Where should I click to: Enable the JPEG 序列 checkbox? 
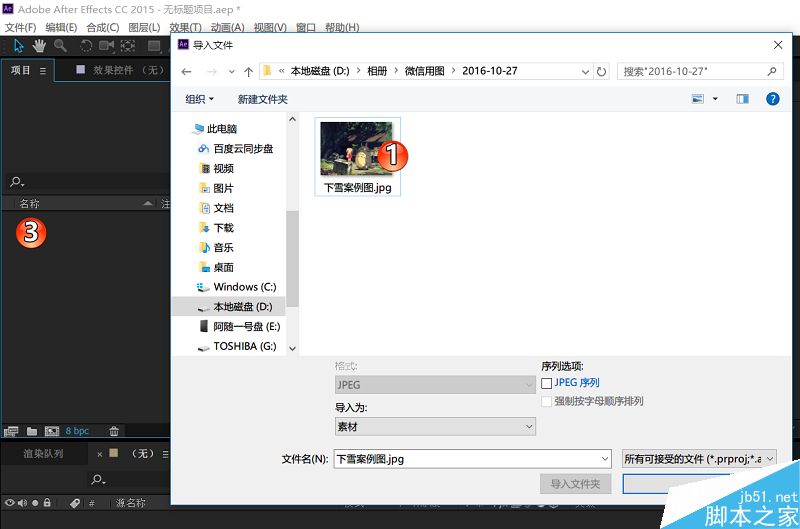point(547,383)
